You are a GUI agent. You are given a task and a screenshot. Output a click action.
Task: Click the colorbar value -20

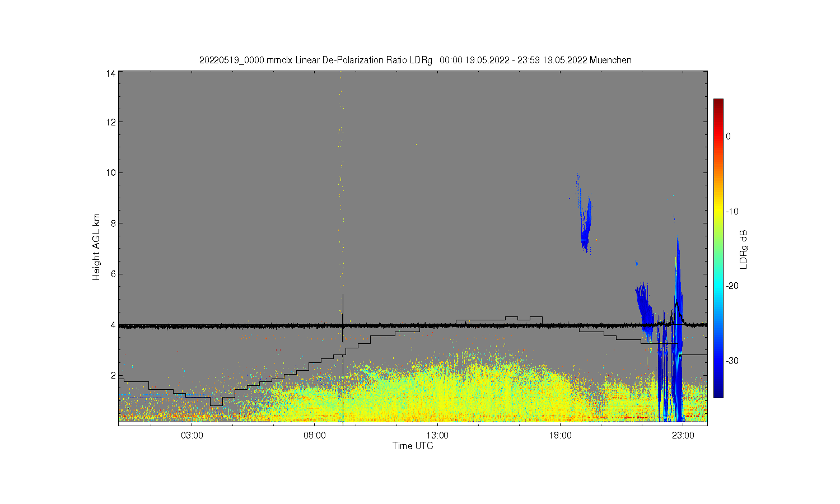click(x=732, y=286)
